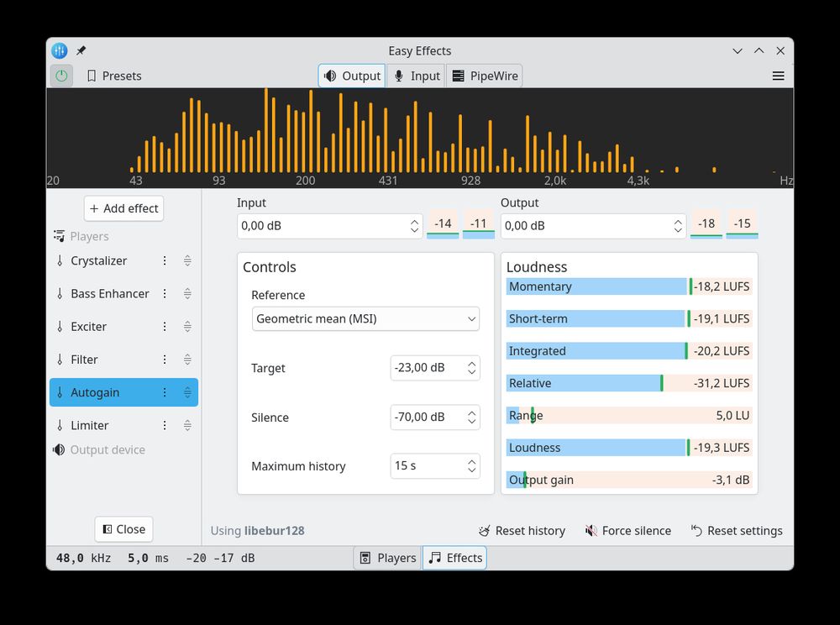Open Crystalizer options menu (three dots)

165,260
